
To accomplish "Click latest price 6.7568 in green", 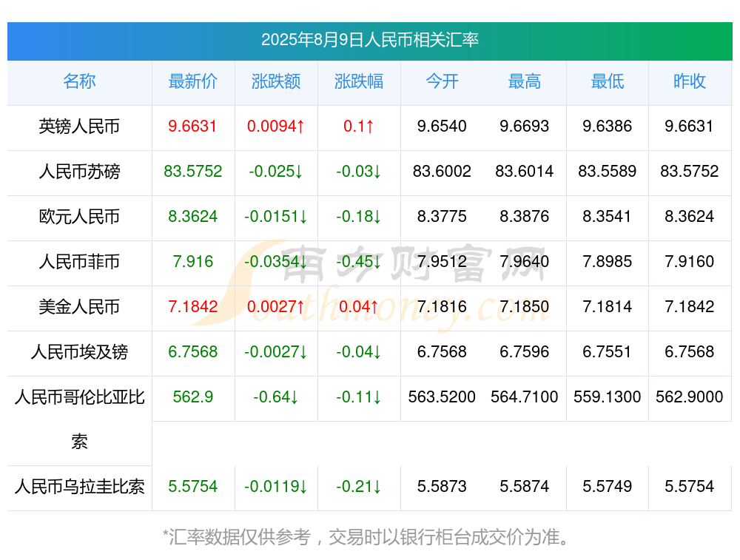I will tap(193, 352).
